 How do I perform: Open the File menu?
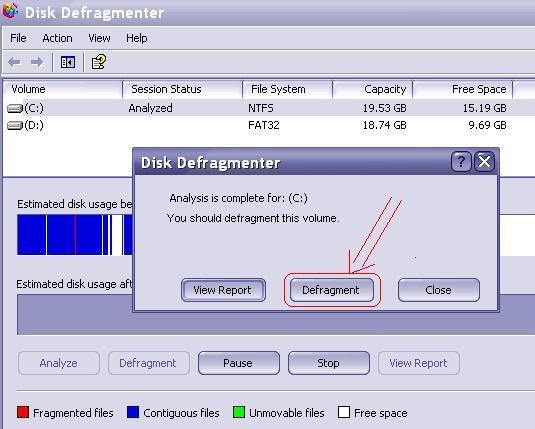coord(18,38)
